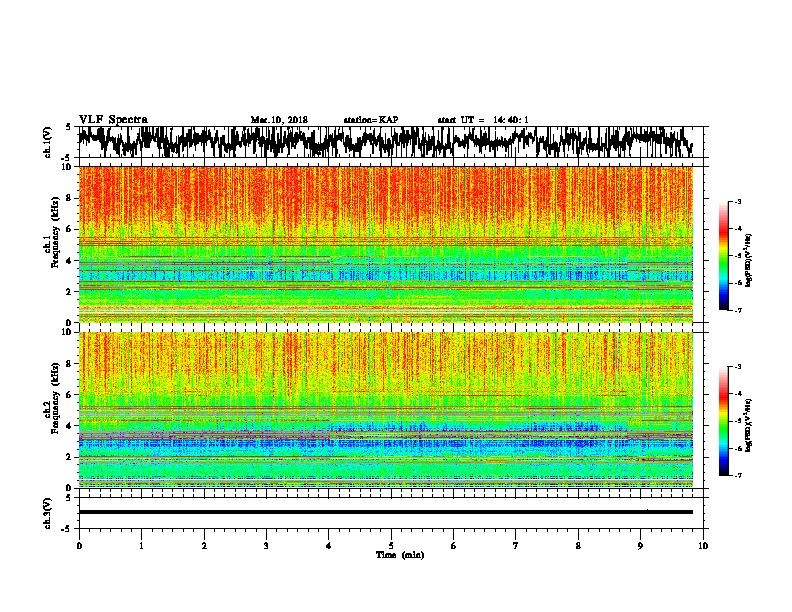Click the ch.1 spectrogram plot
Screen dimensions: 792x612
point(386,244)
